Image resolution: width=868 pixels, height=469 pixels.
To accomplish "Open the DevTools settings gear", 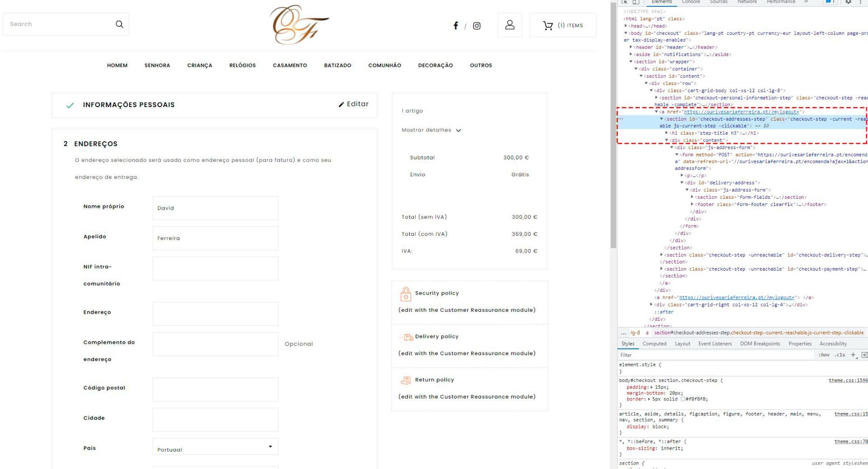I will [x=848, y=2].
